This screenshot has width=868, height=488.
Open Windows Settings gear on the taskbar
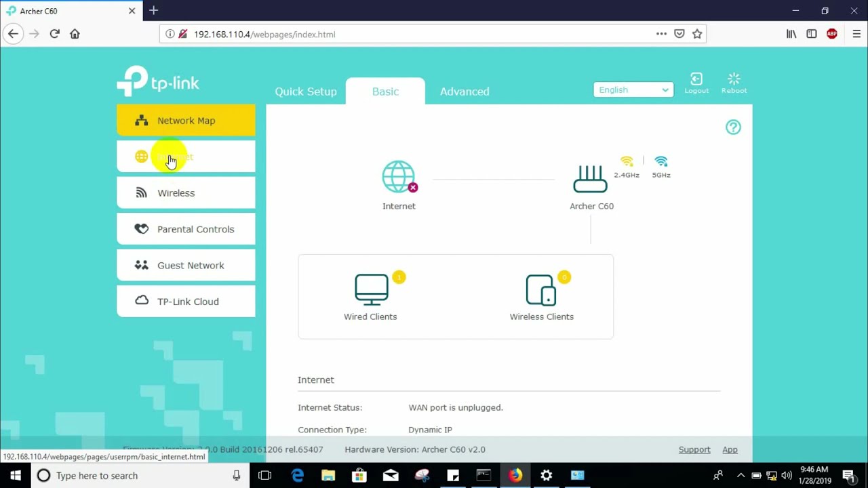click(546, 475)
